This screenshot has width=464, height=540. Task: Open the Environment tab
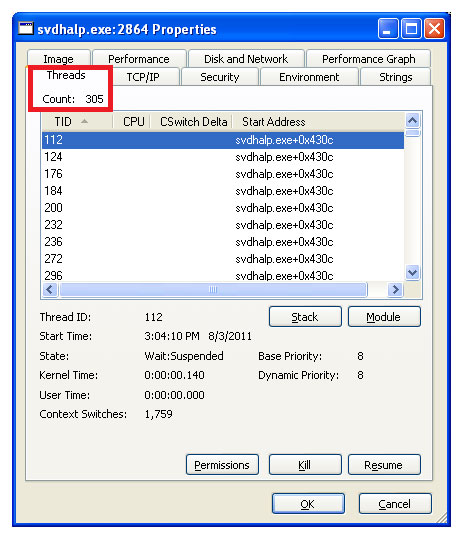[309, 77]
